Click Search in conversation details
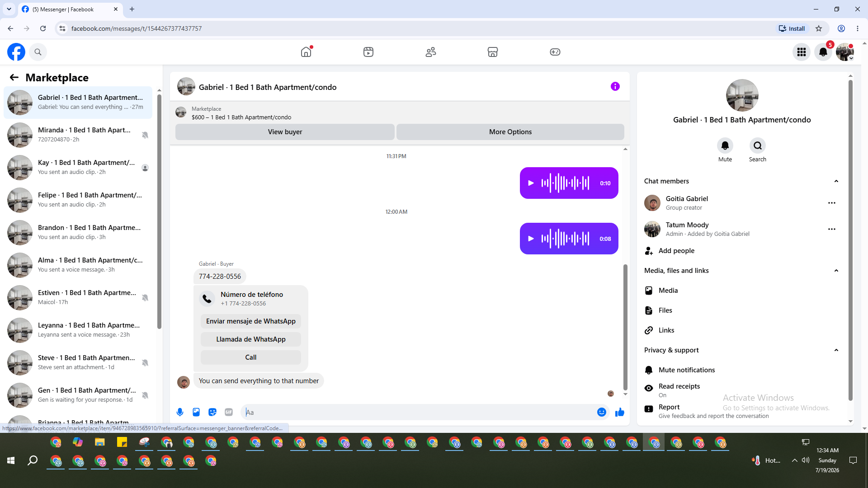This screenshot has height=488, width=868. point(758,145)
